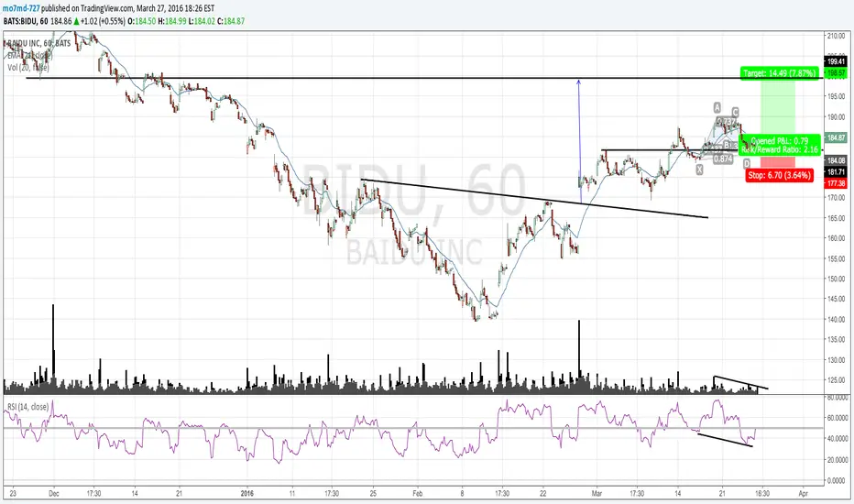This screenshot has height=504, width=854.
Task: Click the EMA indicator legend label
Action: pos(30,55)
